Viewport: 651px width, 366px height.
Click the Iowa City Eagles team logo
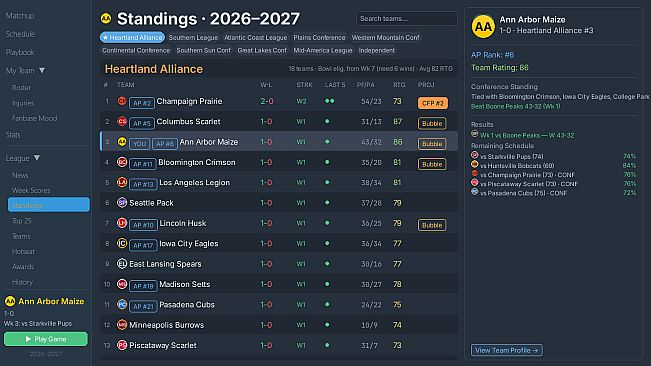point(122,243)
